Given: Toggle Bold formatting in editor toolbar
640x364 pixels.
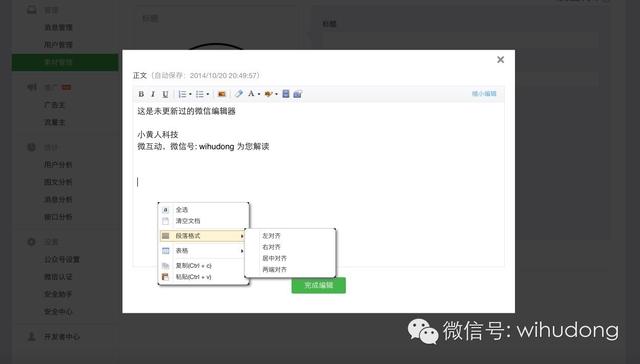Looking at the screenshot, I should [x=141, y=94].
